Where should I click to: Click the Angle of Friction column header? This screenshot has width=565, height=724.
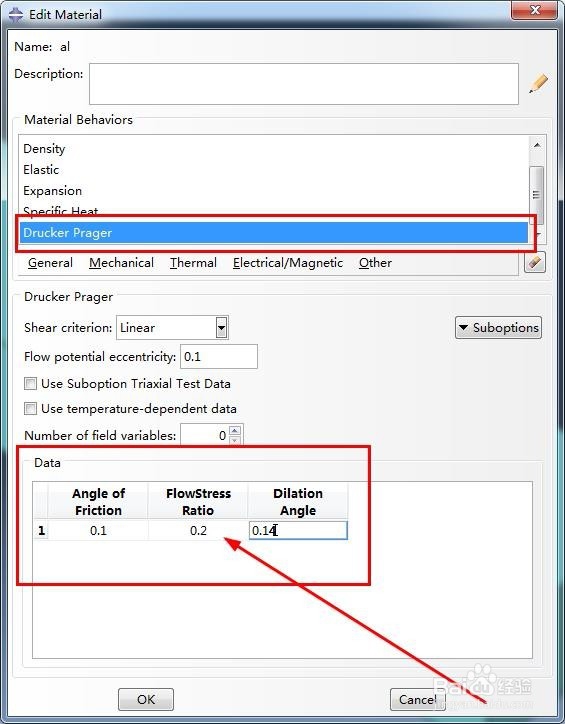[98, 501]
